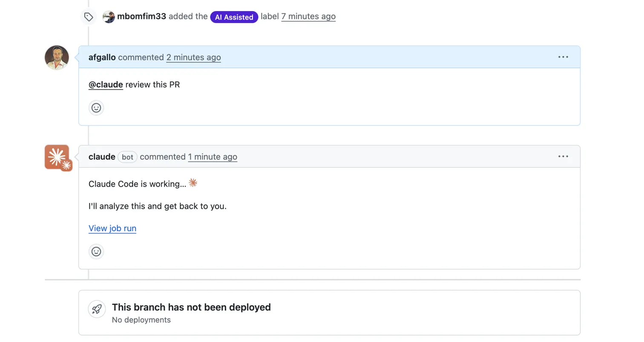644x342 pixels.
Task: Click the 'bot' badge next to claude
Action: click(x=127, y=157)
